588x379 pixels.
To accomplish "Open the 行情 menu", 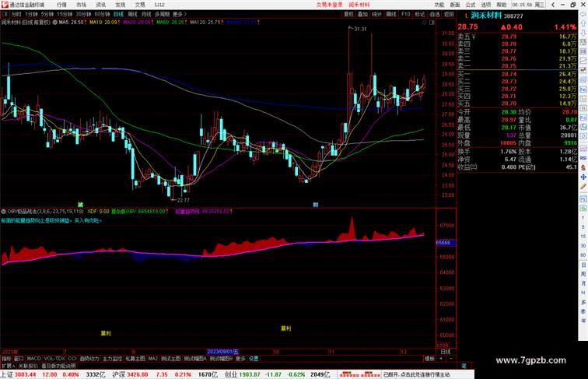I will click(61, 5).
